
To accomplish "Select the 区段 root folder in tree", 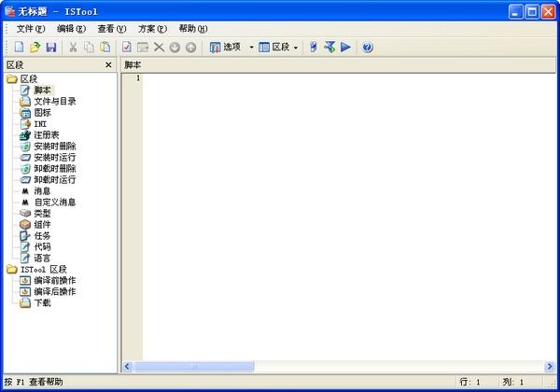I will pyautogui.click(x=29, y=79).
